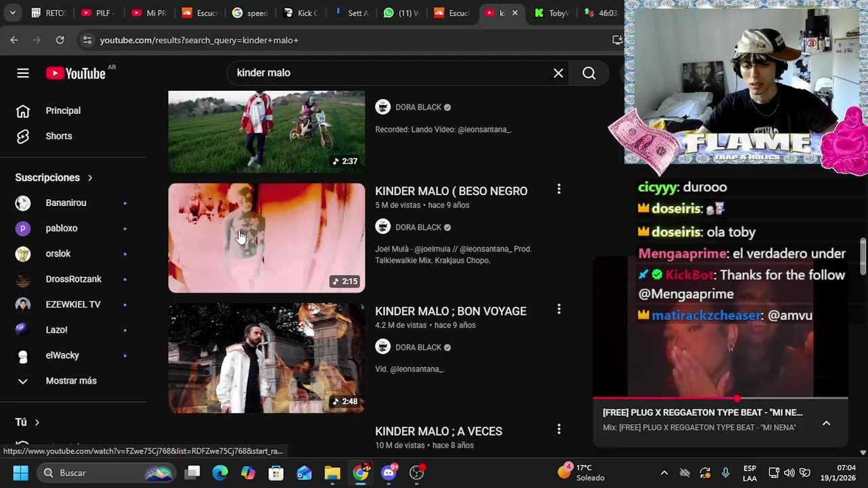Open the BESO NEGRO video thumbnail
This screenshot has height=488, width=868.
pyautogui.click(x=267, y=238)
